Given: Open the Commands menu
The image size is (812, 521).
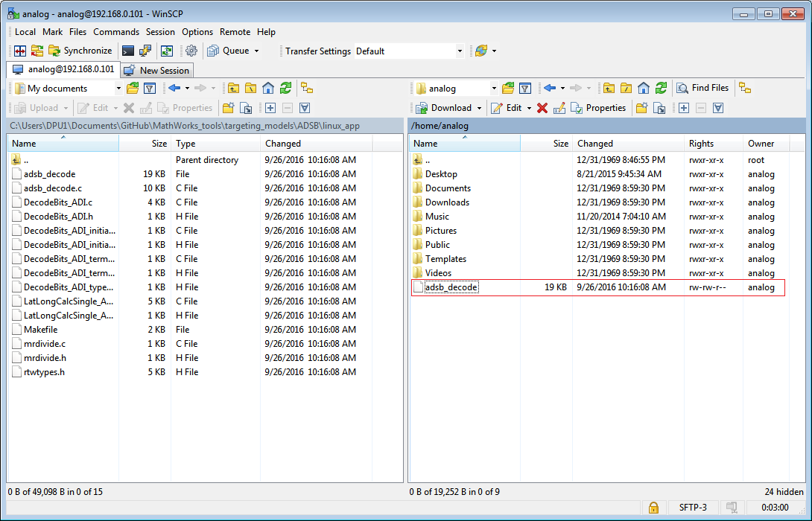Looking at the screenshot, I should pyautogui.click(x=116, y=32).
